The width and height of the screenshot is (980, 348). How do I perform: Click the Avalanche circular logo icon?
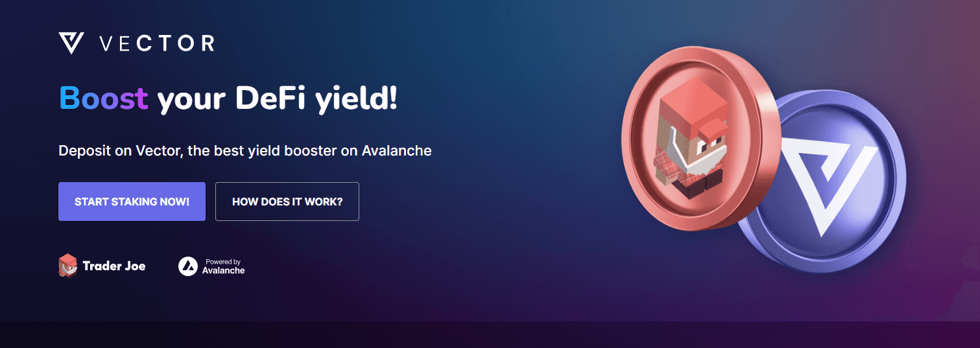coord(188,266)
